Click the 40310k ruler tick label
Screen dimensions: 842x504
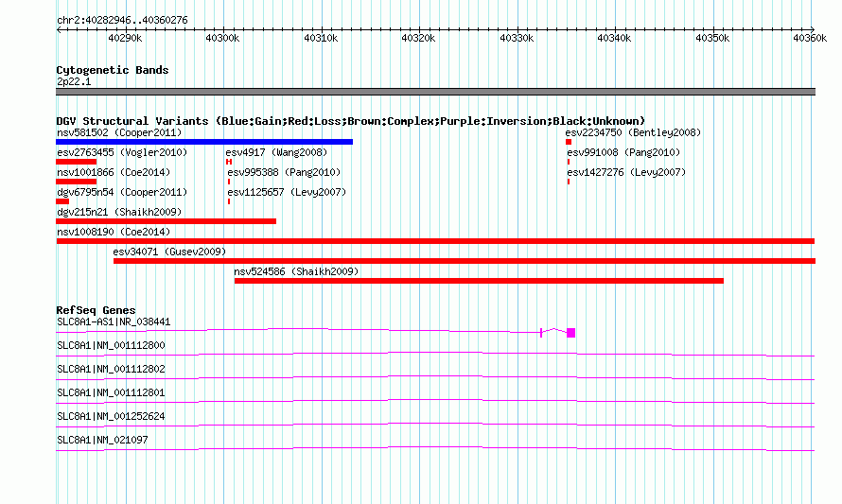(x=321, y=38)
